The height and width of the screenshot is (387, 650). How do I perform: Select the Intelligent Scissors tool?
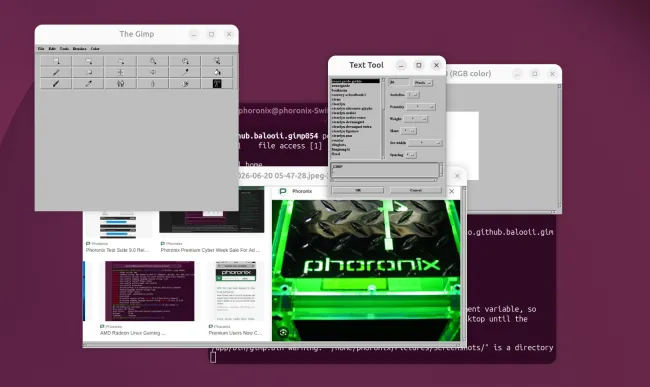tap(217, 61)
